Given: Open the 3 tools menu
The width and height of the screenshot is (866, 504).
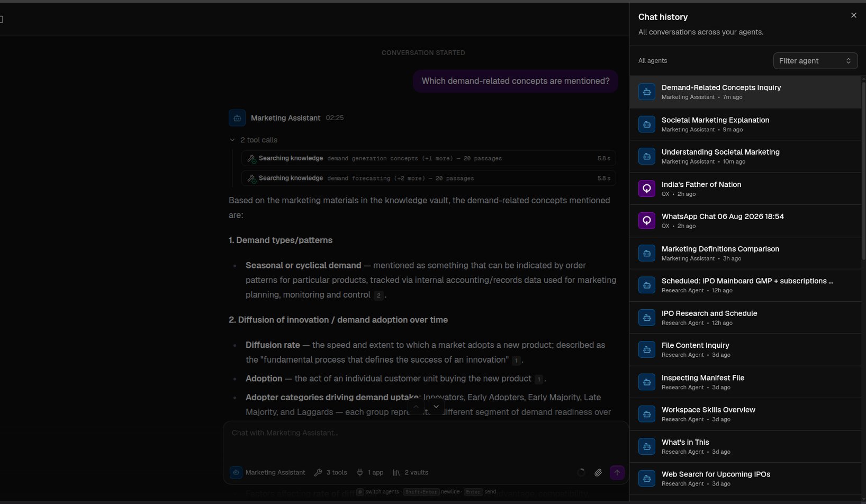Looking at the screenshot, I should pos(331,472).
